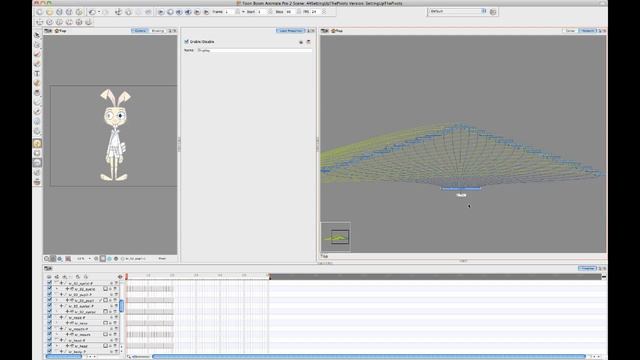Expand the sr_mouth drawing layer
The width and height of the screenshot is (640, 360).
pos(57,334)
